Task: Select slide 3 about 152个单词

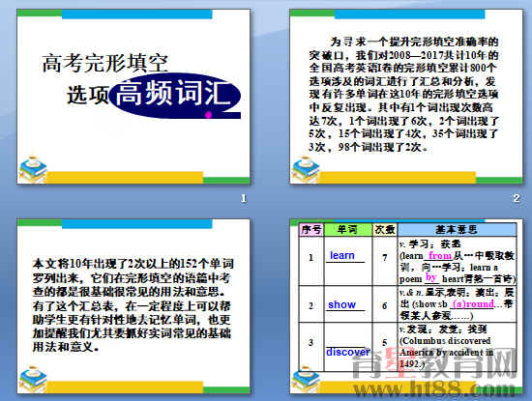Action: click(133, 306)
